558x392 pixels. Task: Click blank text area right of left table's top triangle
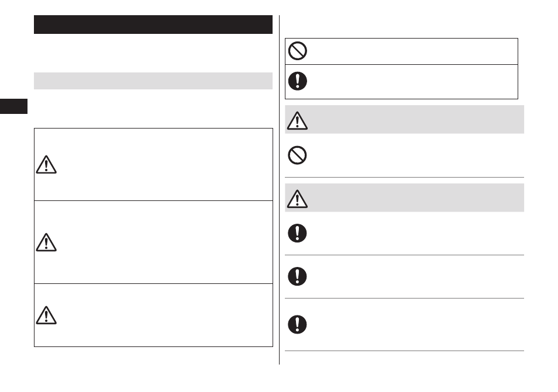pyautogui.click(x=165, y=165)
